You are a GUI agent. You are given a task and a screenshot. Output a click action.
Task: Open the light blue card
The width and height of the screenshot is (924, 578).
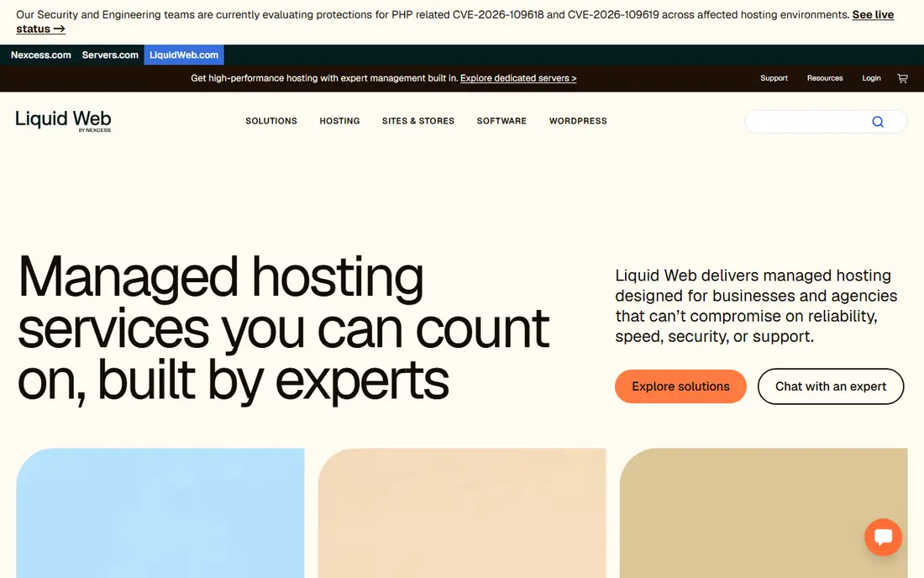pos(160,513)
